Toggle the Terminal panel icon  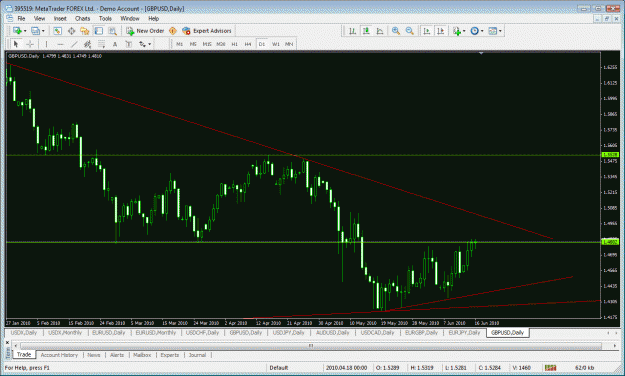tap(99, 31)
